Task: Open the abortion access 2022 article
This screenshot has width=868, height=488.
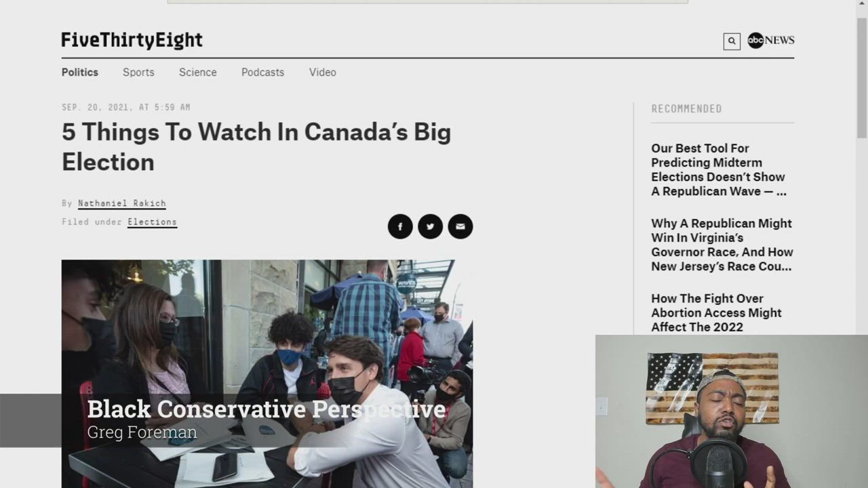Action: coord(716,313)
